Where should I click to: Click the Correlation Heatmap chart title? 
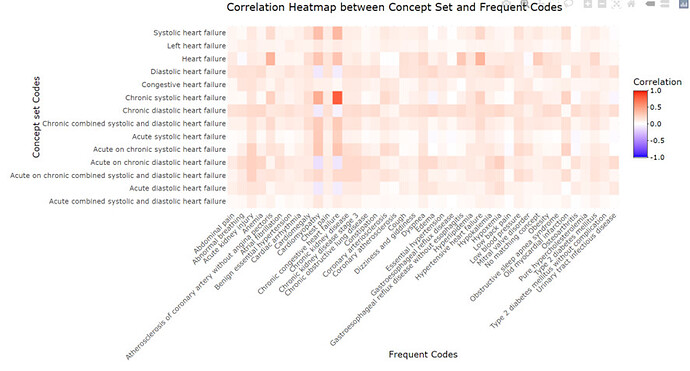pyautogui.click(x=394, y=7)
